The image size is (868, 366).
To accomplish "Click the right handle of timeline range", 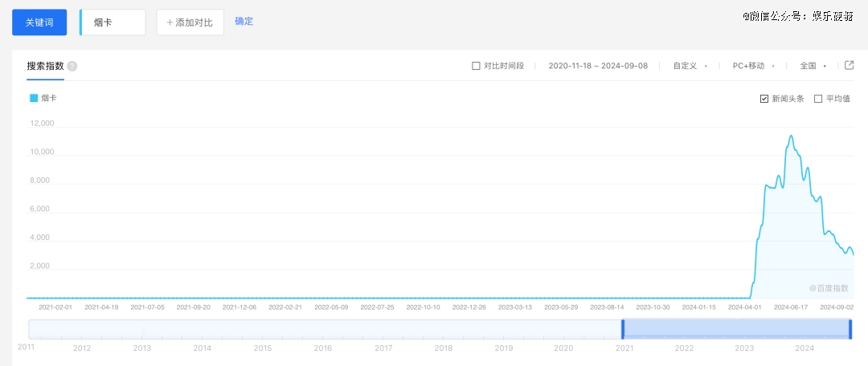I will [x=850, y=329].
